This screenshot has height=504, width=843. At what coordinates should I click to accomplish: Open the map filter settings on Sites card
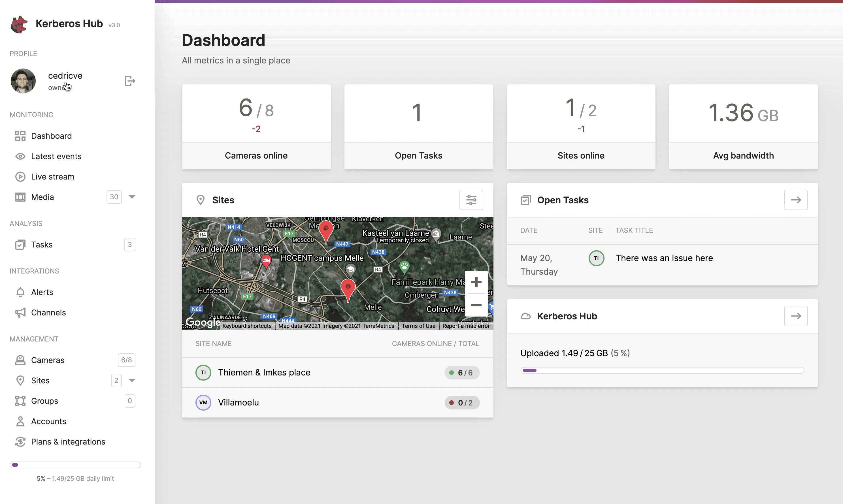pyautogui.click(x=471, y=200)
